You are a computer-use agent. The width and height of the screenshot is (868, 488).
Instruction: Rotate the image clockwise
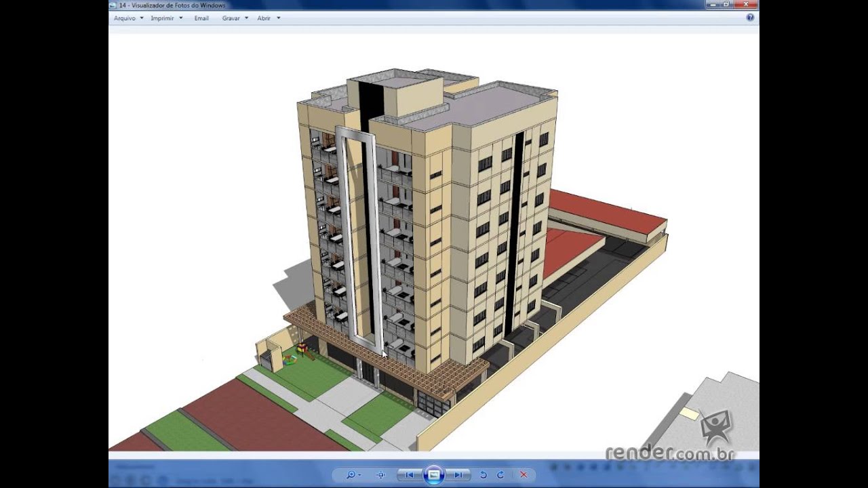pos(500,475)
